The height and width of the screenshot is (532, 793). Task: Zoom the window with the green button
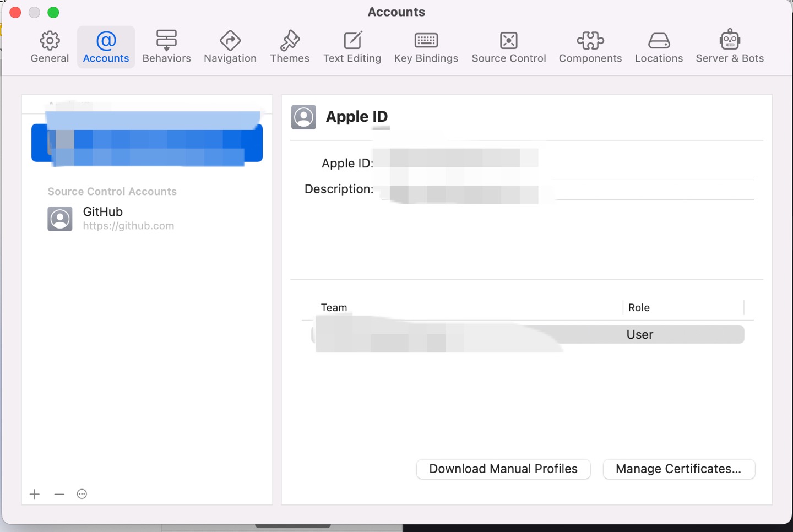point(53,12)
